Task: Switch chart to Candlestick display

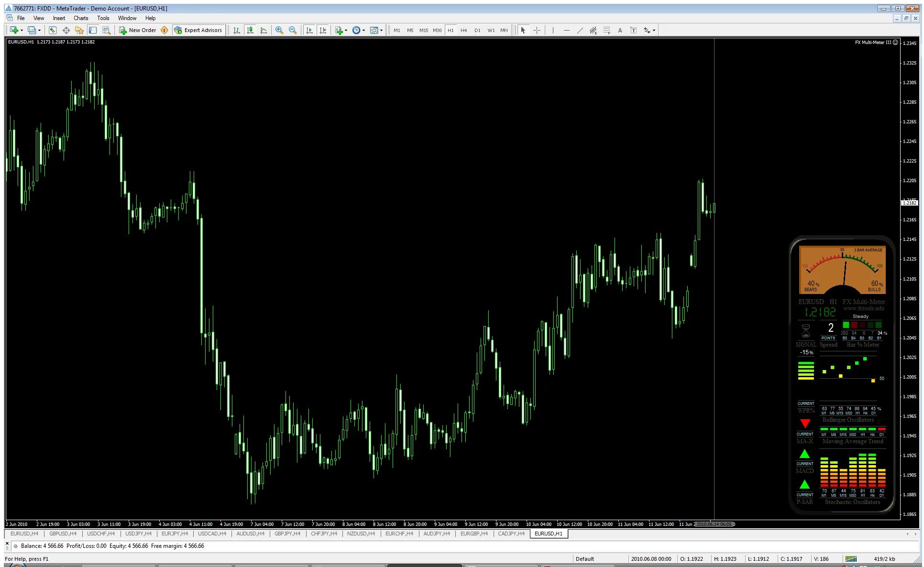Action: click(250, 30)
